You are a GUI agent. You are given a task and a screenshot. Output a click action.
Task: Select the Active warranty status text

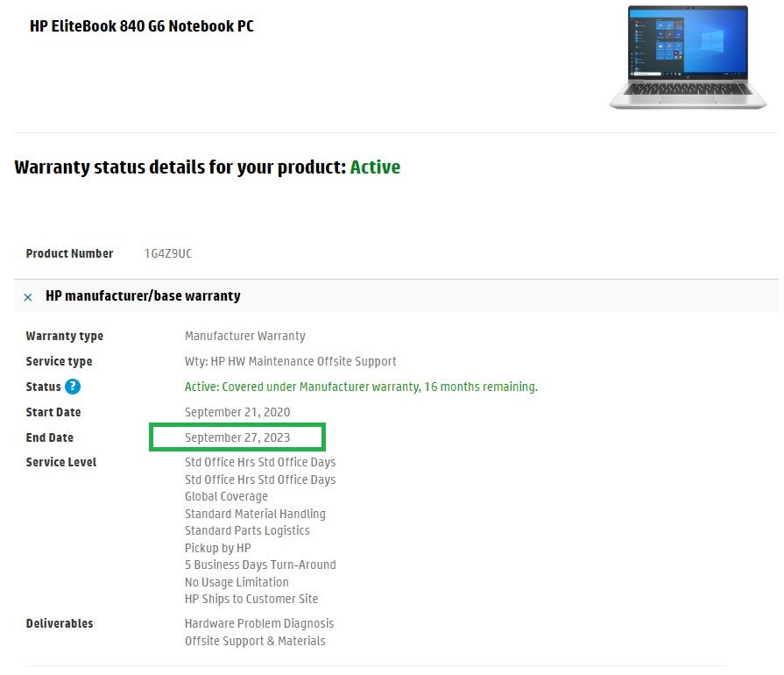click(x=375, y=167)
